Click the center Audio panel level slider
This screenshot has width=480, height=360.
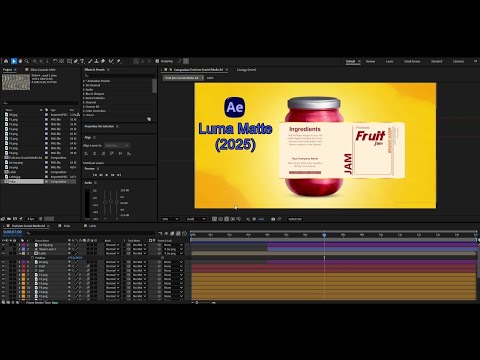[111, 202]
